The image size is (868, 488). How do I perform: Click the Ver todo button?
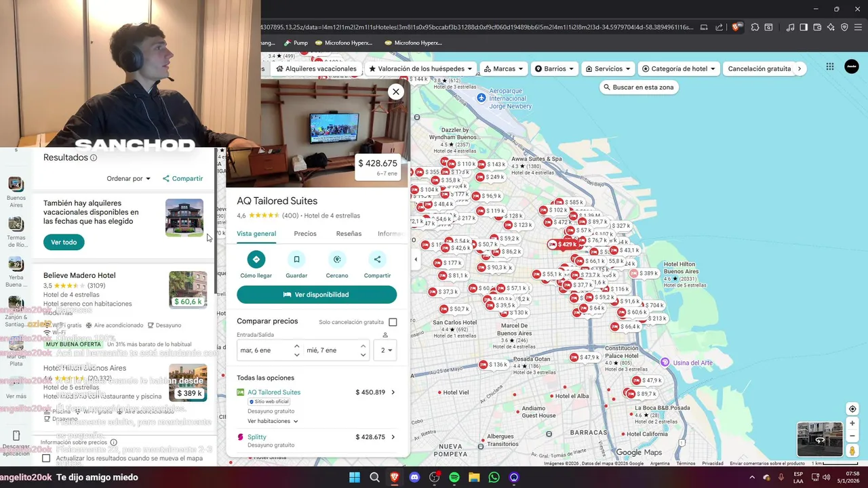(64, 242)
